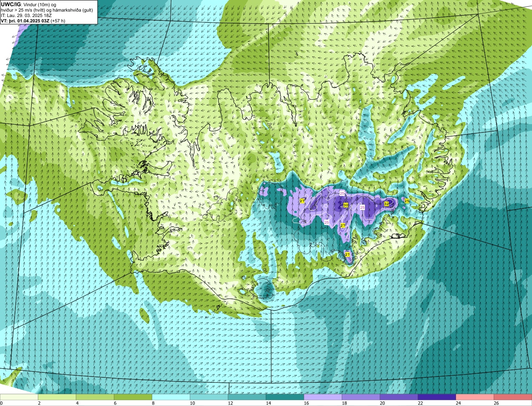Image resolution: width=532 pixels, height=406 pixels.
Task: Pick the 12–14 m/s teal legend swatch
Action: point(247,397)
